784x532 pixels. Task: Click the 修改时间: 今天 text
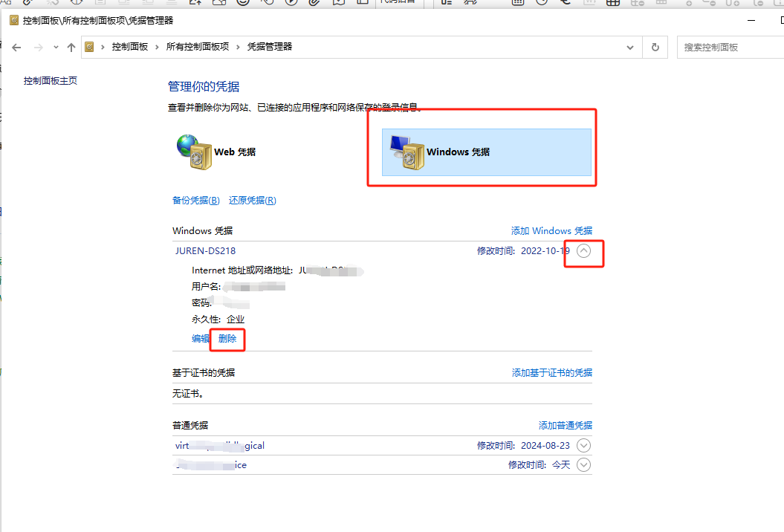point(539,465)
